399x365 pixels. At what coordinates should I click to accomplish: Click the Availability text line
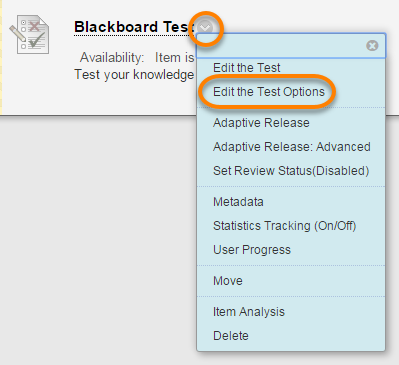137,58
